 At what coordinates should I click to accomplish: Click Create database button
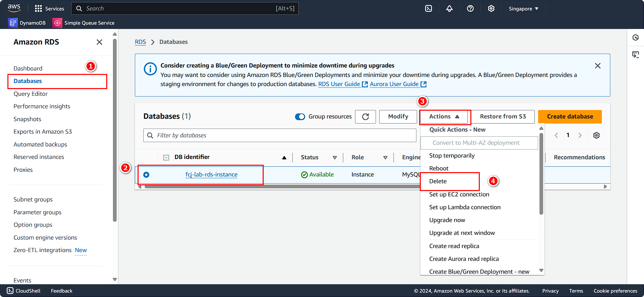pyautogui.click(x=570, y=117)
